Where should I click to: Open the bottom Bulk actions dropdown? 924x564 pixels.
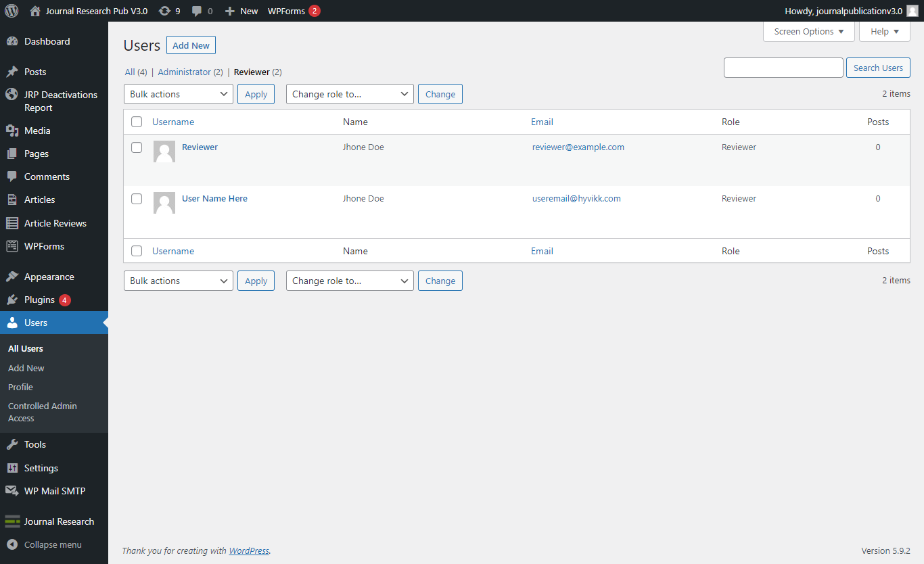coord(179,281)
